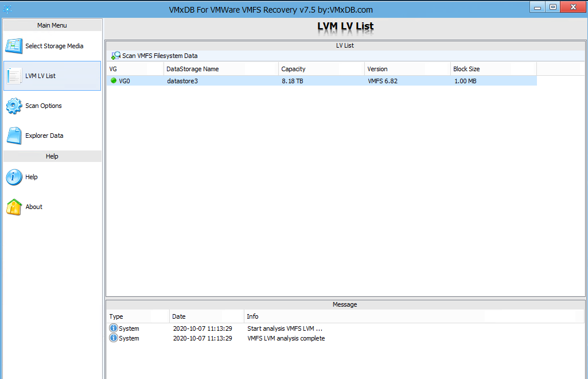
Task: Click the Help section header in sidebar
Action: tap(52, 156)
